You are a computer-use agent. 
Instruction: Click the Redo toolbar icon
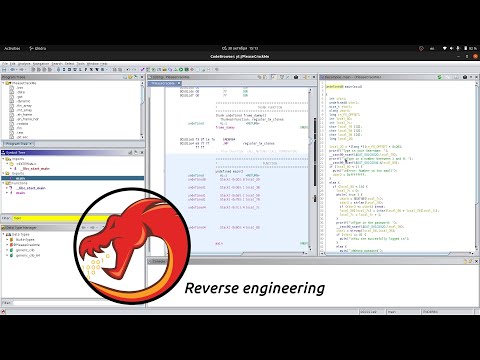(x=134, y=69)
